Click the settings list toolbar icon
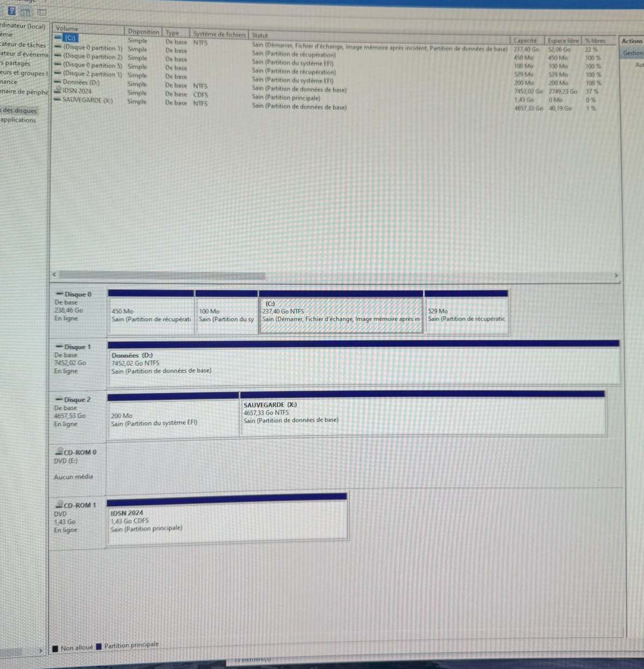Viewport: 644px width, 669px height. click(41, 12)
